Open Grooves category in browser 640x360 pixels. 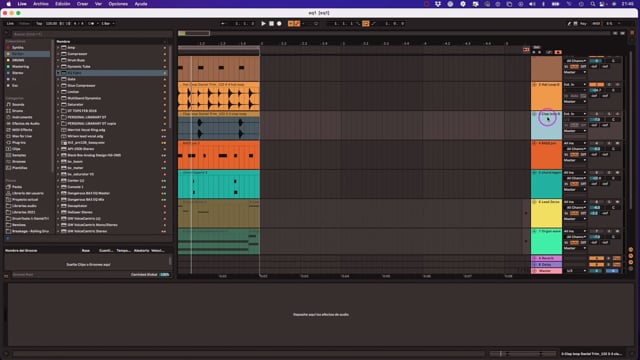(19, 162)
